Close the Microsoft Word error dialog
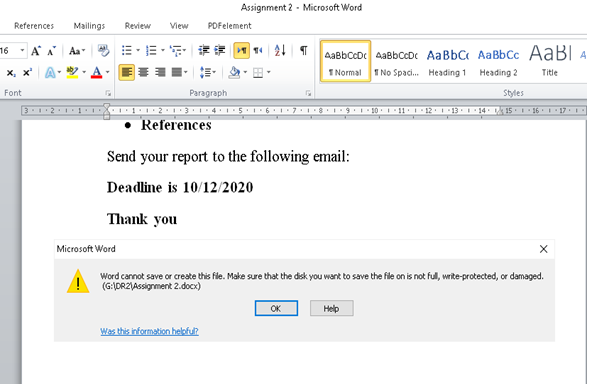Image resolution: width=601 pixels, height=384 pixels. 543,249
